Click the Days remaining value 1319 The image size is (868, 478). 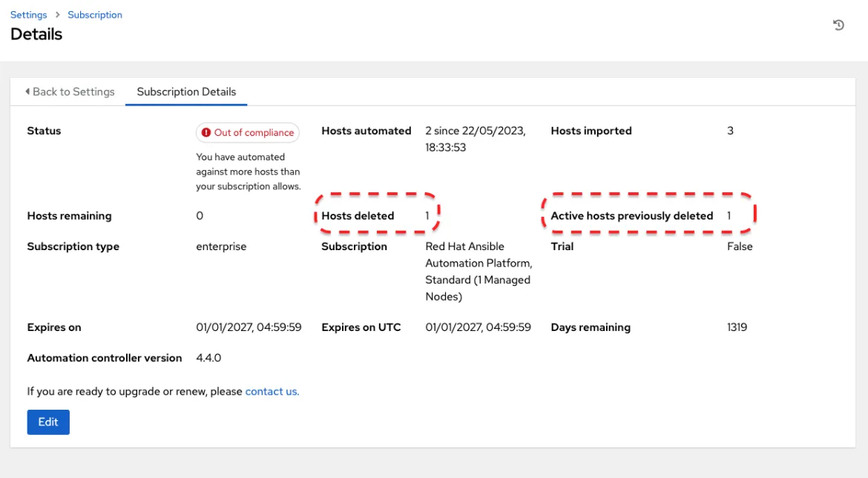point(737,327)
